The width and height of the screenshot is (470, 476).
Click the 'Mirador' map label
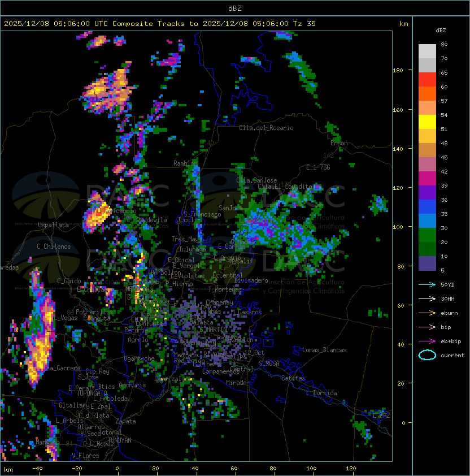point(238,383)
